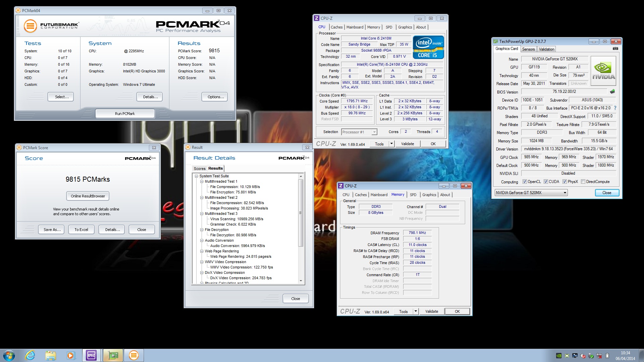Screen dimensions: 644x362
Task: Click the GPU-Z screenshot camera icon
Action: point(615,49)
